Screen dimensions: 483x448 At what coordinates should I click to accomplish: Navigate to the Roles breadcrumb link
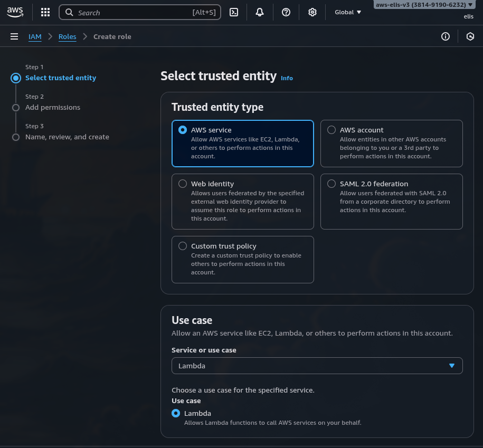pos(67,36)
